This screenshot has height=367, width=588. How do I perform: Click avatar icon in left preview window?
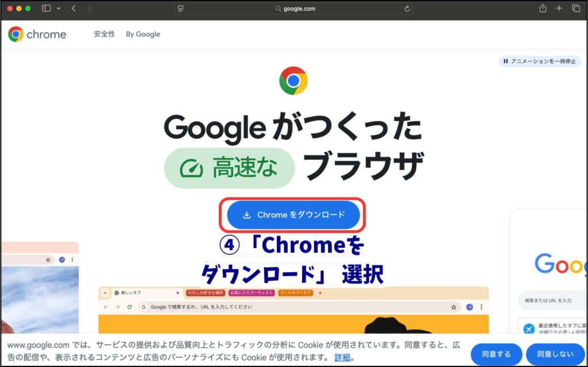[62, 260]
